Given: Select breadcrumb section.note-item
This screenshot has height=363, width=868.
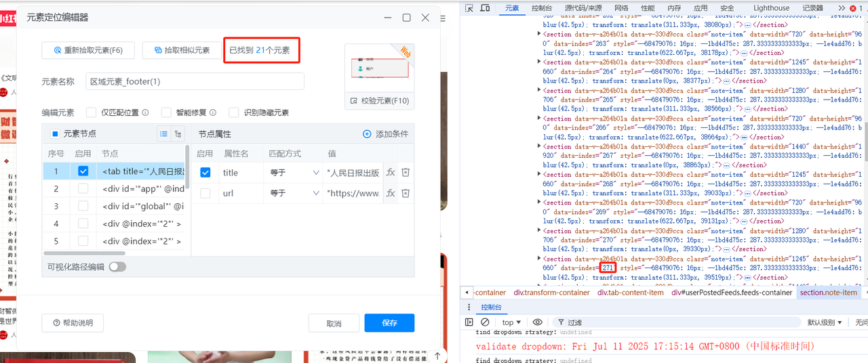Looking at the screenshot, I should [x=829, y=293].
